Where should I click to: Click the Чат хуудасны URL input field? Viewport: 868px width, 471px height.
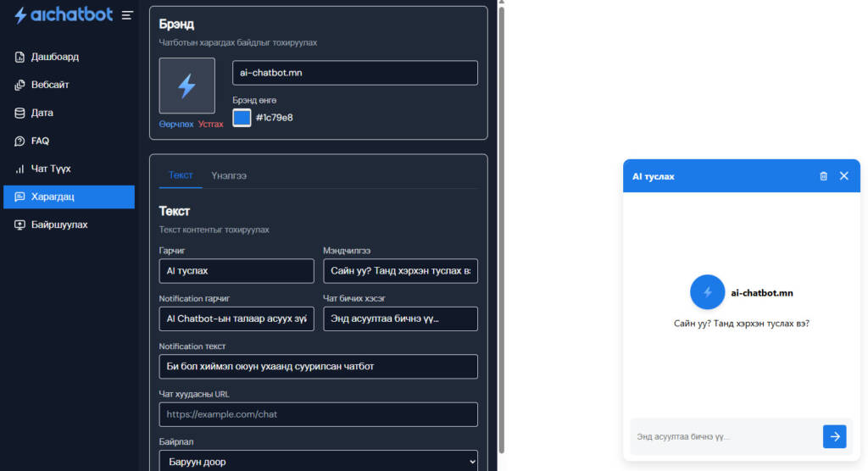318,414
